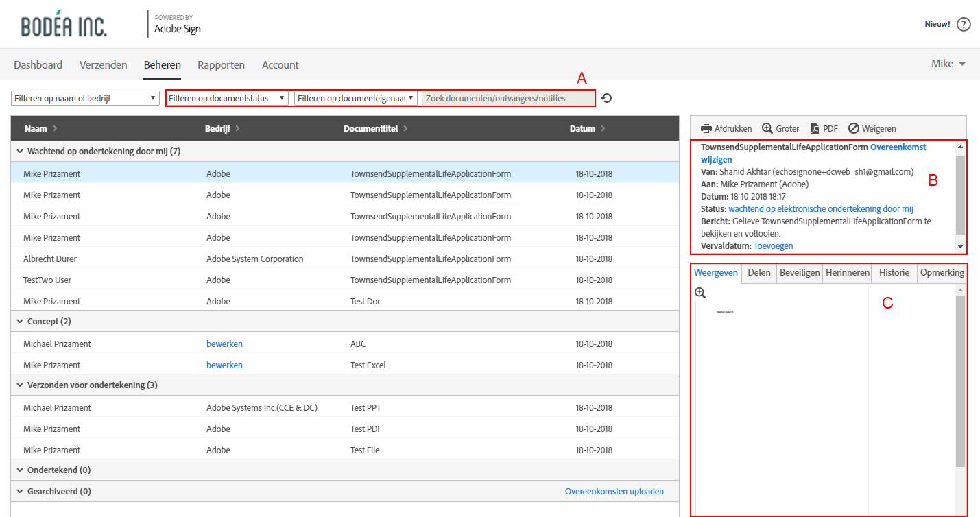Go to the Rapporten menu item
Viewport: 980px width, 517px height.
(x=221, y=65)
